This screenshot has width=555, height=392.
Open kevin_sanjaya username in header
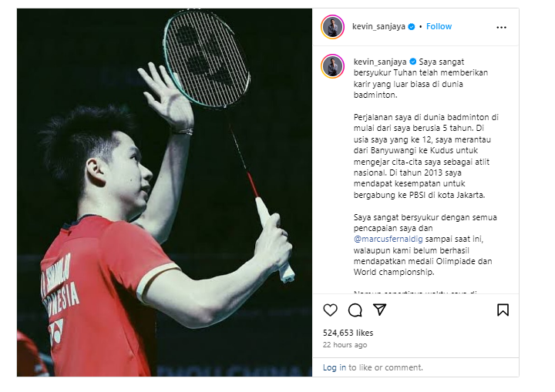[x=378, y=26]
